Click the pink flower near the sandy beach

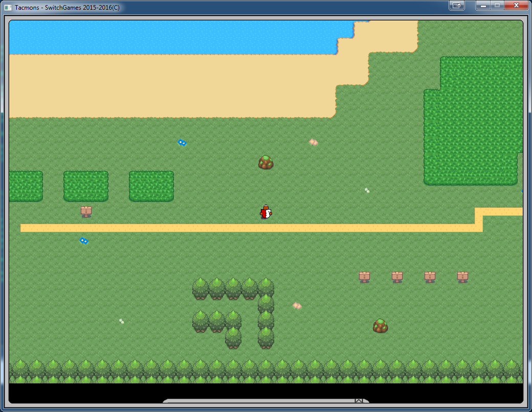pyautogui.click(x=314, y=142)
